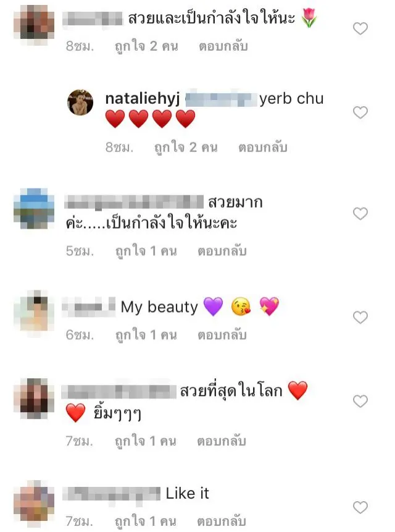Like the 'My beauty' comment
Screen dimensions: 395x532
tap(360, 318)
